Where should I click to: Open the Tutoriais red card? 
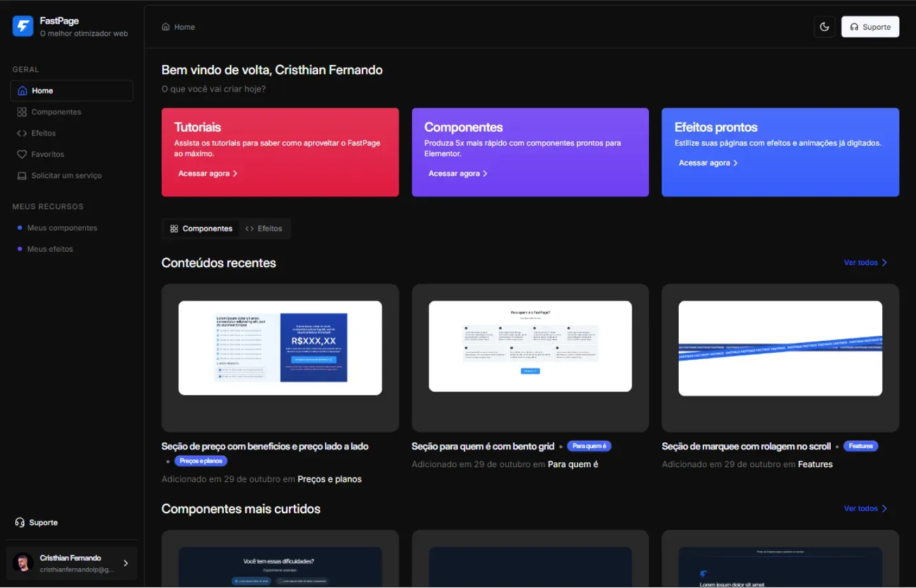tap(280, 152)
